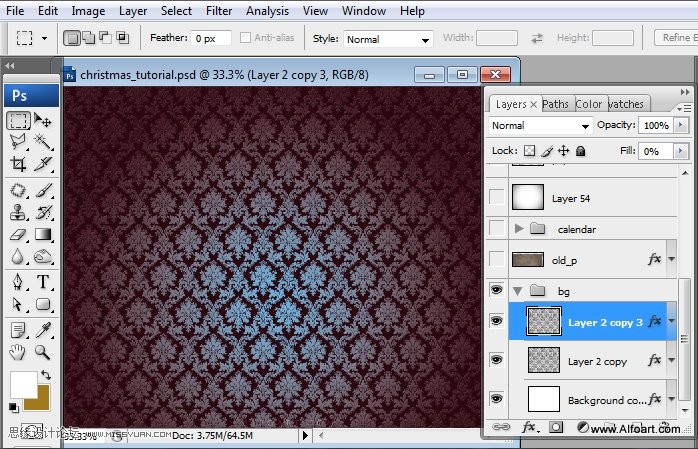Hide the bg group
Viewport: 698px width, 449px height.
[496, 291]
